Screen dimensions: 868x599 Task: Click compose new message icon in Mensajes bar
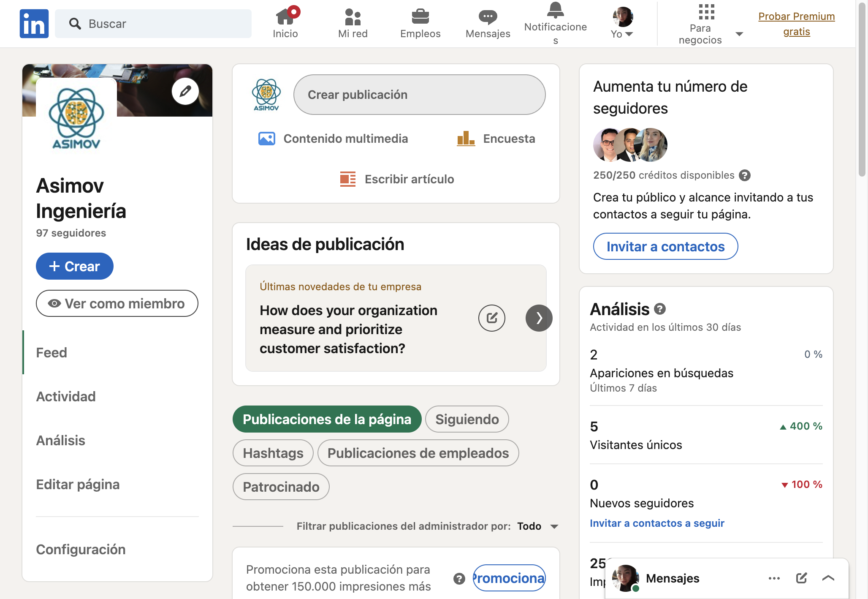tap(801, 578)
